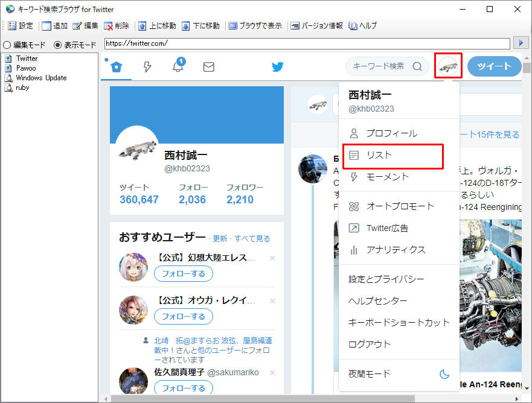Screen dimensions: 532x403
Task: Select ruby in the site list
Action: pyautogui.click(x=22, y=87)
